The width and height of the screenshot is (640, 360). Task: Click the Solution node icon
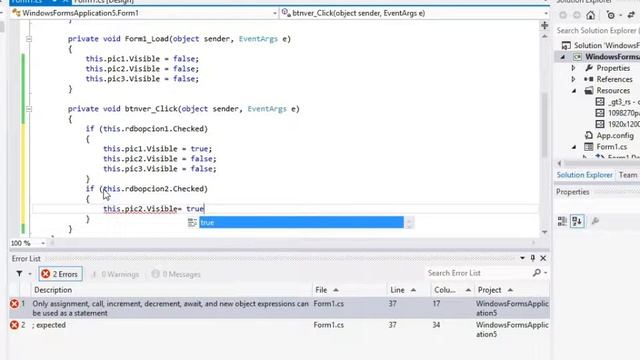(566, 45)
